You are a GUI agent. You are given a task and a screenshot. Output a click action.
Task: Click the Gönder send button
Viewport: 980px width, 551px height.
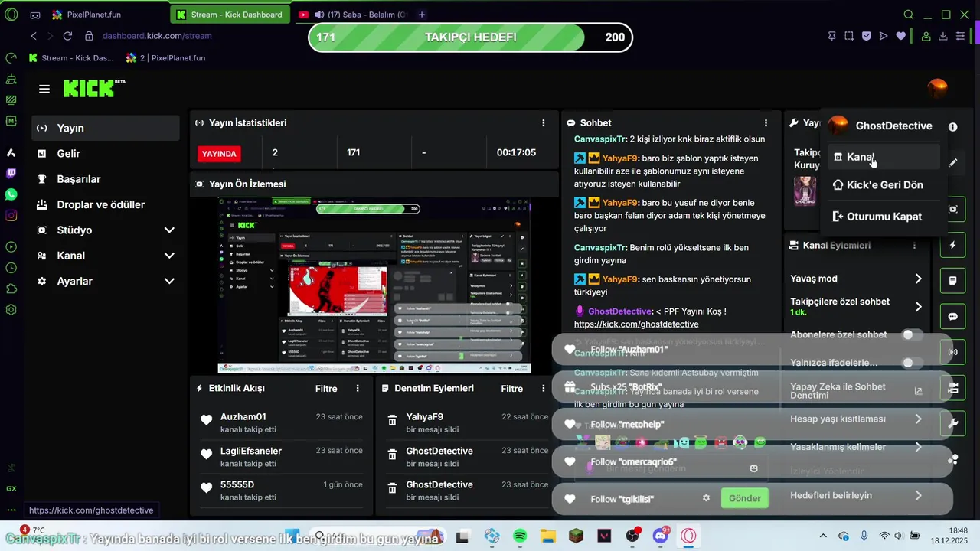(744, 498)
